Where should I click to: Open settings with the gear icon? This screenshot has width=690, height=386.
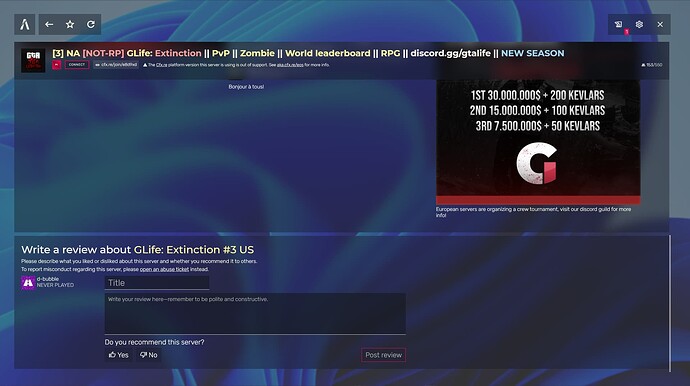coord(639,25)
